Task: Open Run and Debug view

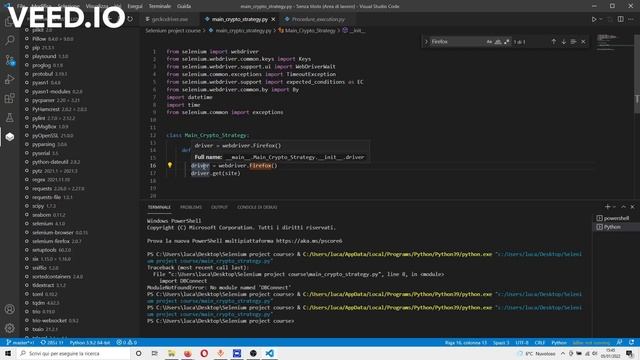Action: coord(9,79)
